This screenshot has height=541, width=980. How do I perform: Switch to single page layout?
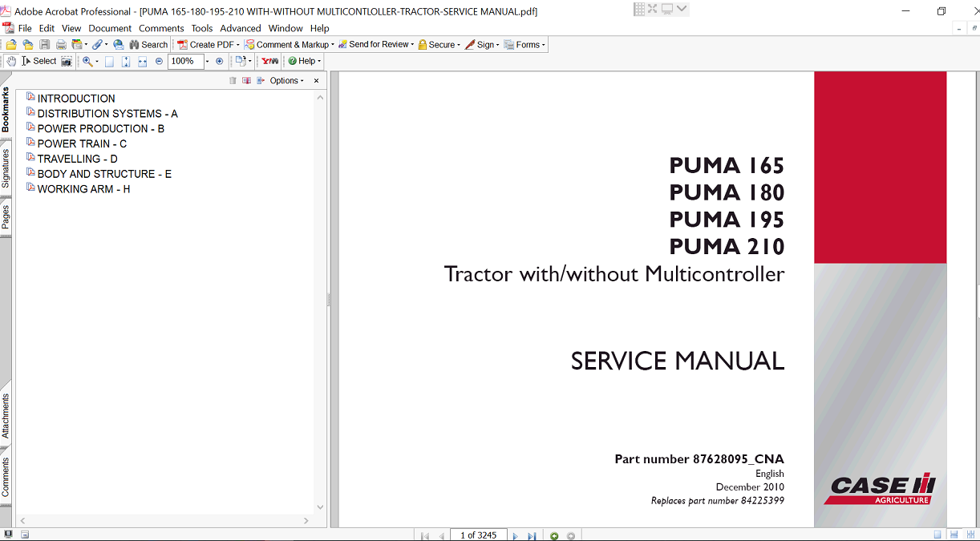tap(937, 535)
